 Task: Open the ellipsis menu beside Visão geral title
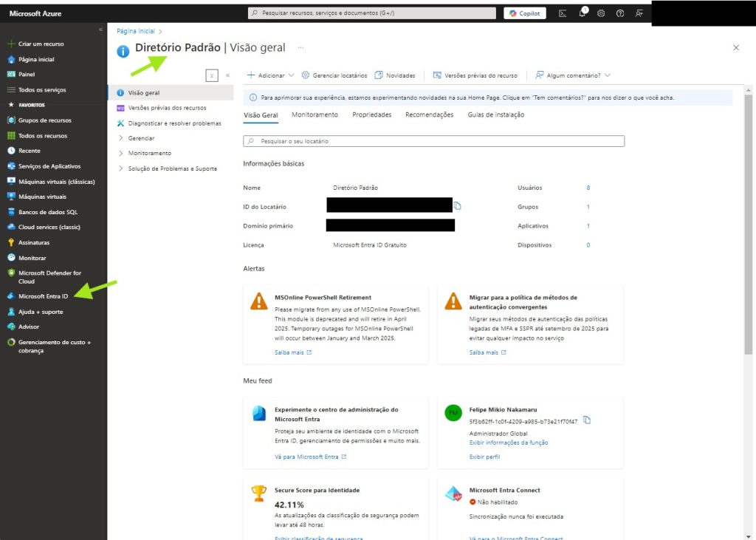301,48
